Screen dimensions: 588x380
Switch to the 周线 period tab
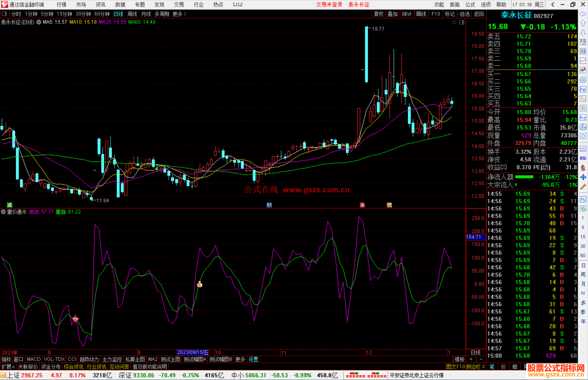coord(132,14)
